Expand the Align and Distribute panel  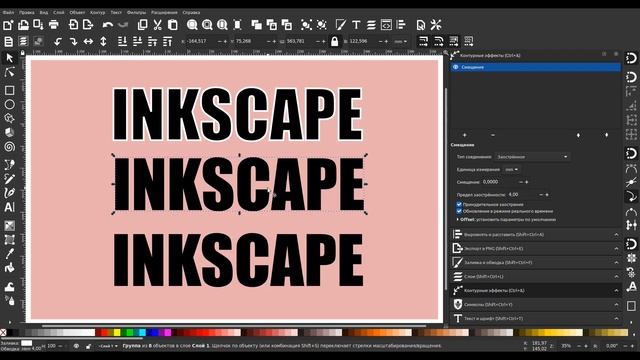coord(537,234)
